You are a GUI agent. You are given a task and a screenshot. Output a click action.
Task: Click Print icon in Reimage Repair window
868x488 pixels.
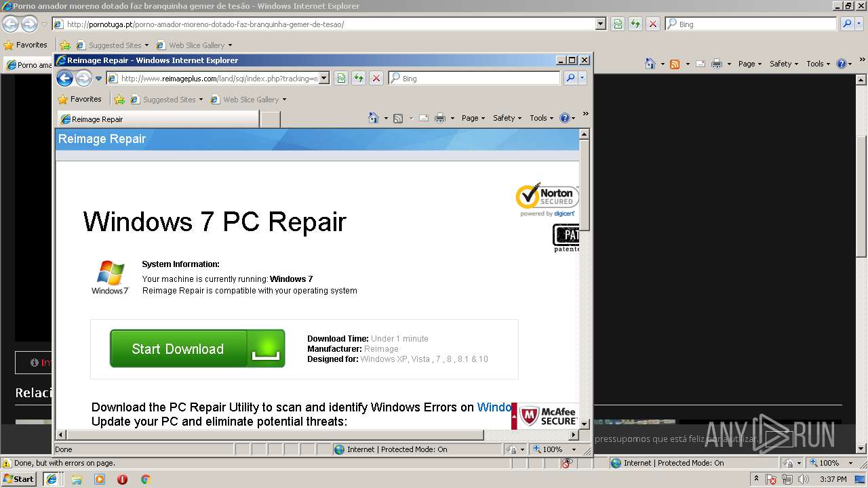click(x=440, y=118)
